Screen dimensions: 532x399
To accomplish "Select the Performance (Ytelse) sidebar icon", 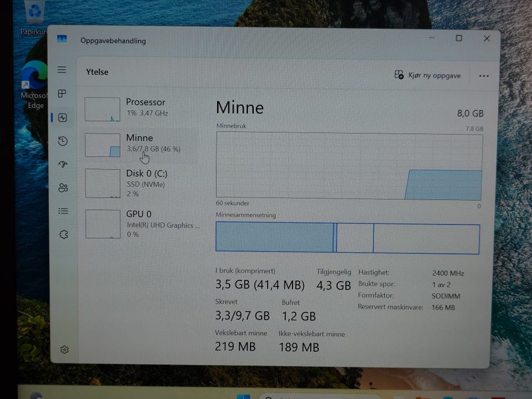I will click(63, 117).
